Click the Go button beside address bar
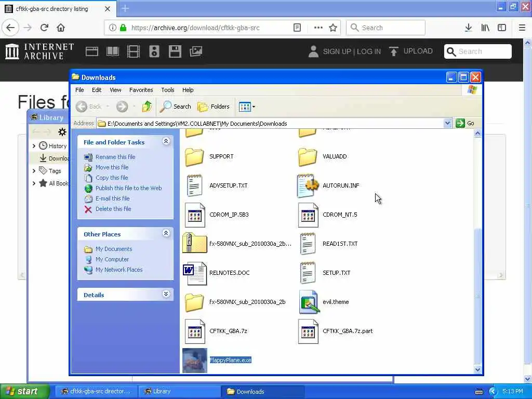 point(465,123)
